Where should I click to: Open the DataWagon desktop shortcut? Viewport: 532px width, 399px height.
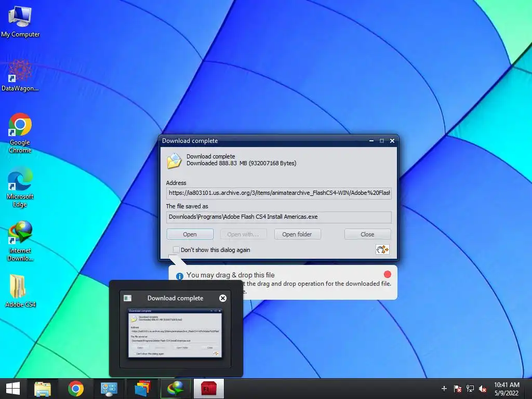point(20,75)
